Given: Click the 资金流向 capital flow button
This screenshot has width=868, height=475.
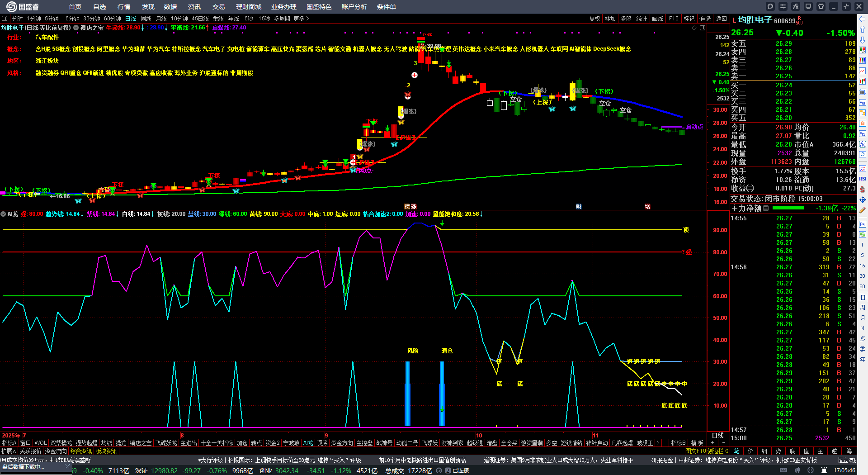Looking at the screenshot, I should pos(56,451).
